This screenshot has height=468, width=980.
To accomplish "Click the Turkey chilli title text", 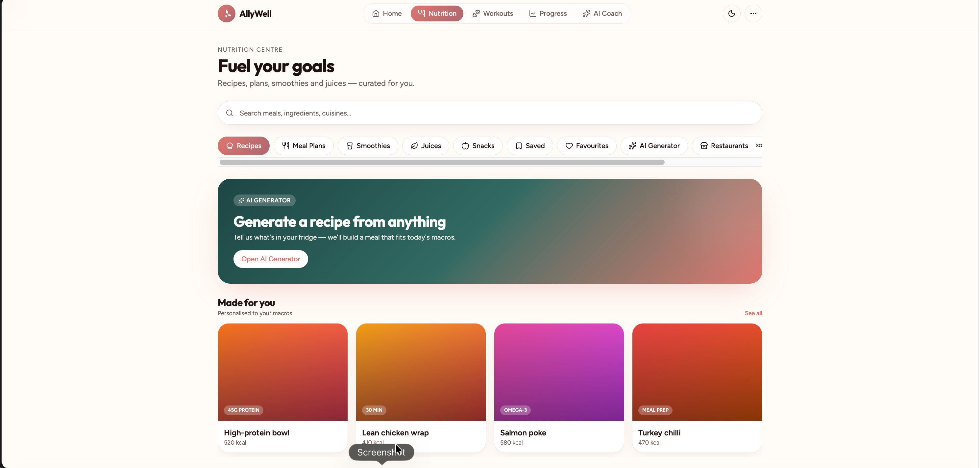I will (x=659, y=433).
